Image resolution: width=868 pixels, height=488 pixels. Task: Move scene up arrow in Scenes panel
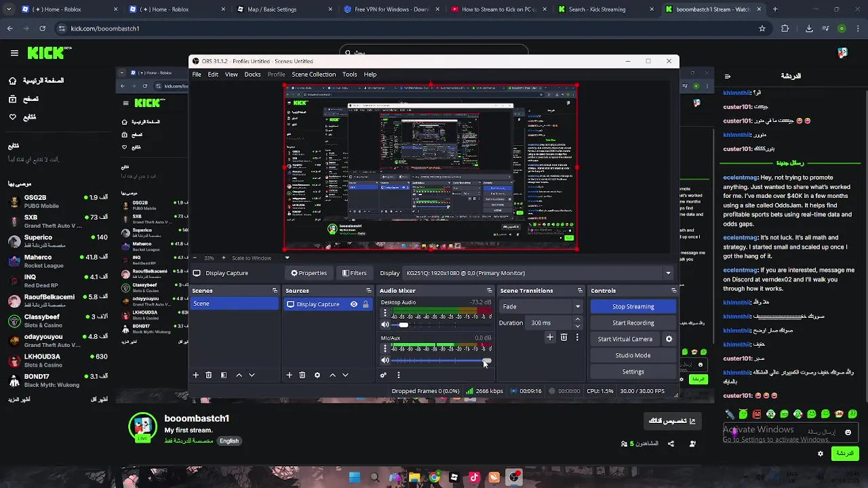click(x=239, y=375)
